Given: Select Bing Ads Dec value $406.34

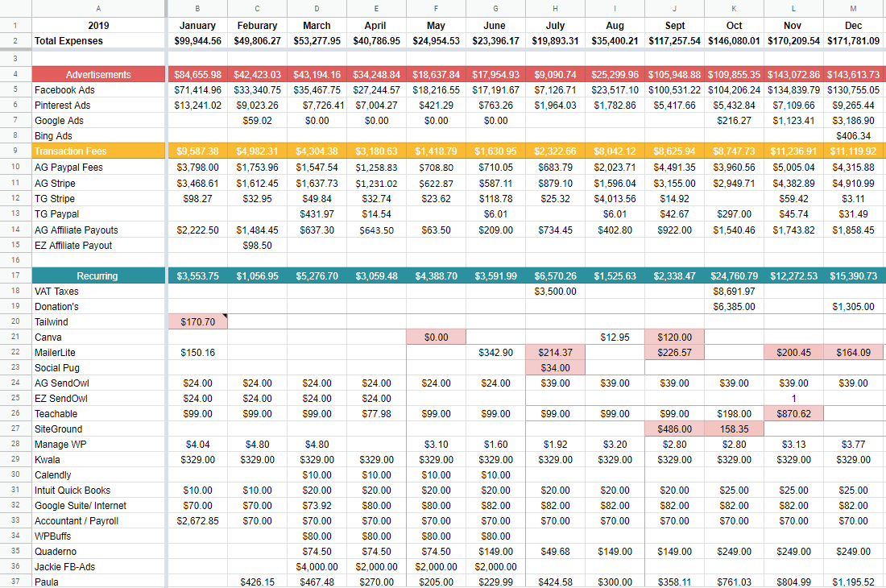Looking at the screenshot, I should click(x=853, y=135).
